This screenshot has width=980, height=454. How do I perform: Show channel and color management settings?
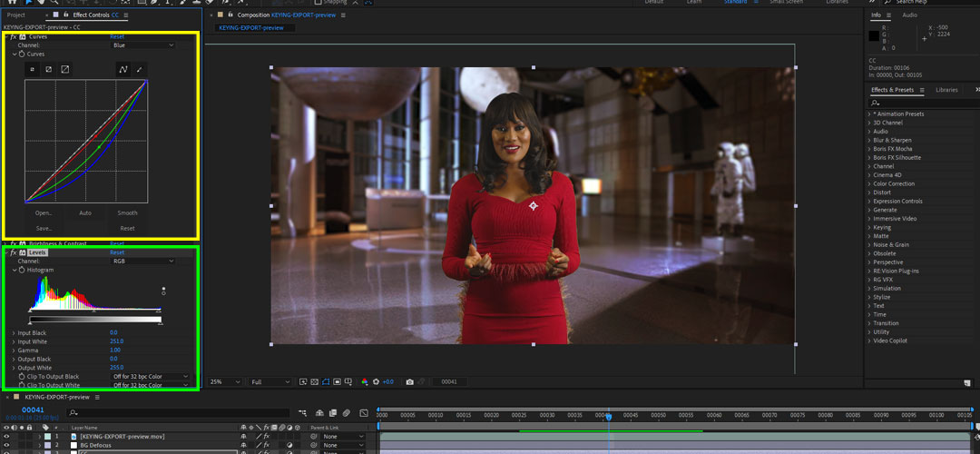point(365,381)
